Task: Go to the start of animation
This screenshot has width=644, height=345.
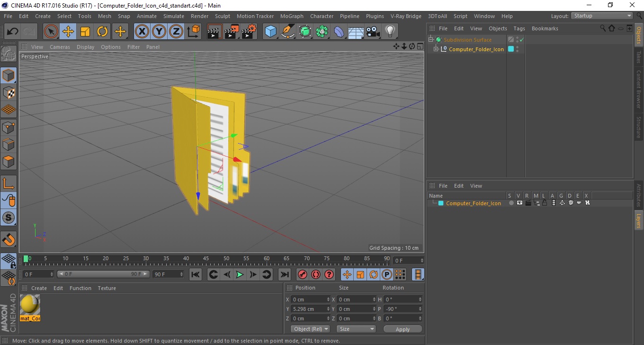Action: coord(196,274)
